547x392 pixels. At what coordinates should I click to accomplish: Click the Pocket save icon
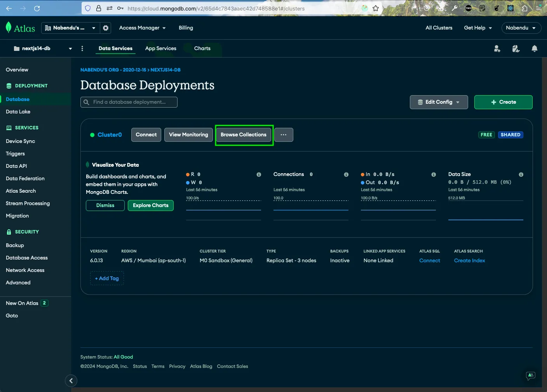coord(427,8)
